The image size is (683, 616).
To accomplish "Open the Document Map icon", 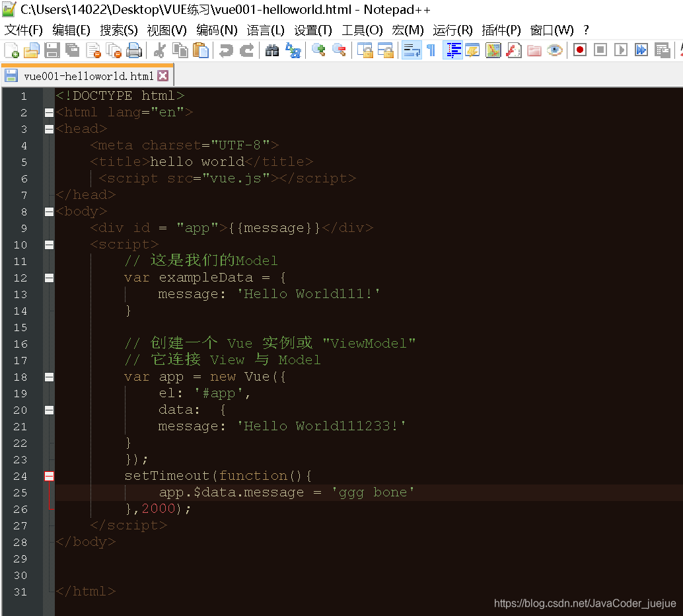I will 493,50.
